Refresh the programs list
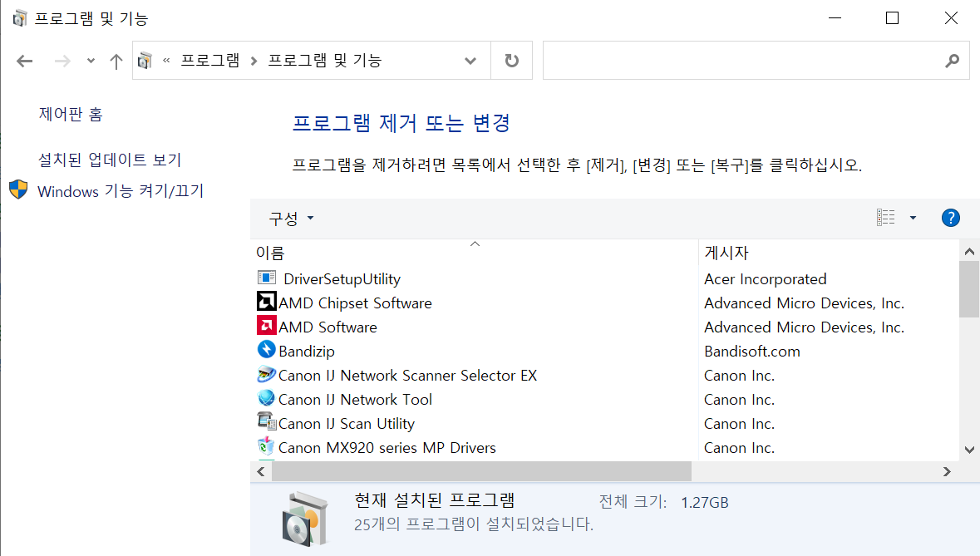This screenshot has height=556, width=980. (x=511, y=61)
